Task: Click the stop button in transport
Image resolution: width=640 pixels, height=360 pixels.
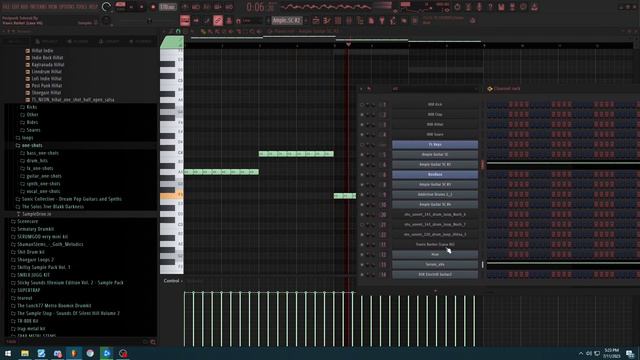Action: click(142, 7)
